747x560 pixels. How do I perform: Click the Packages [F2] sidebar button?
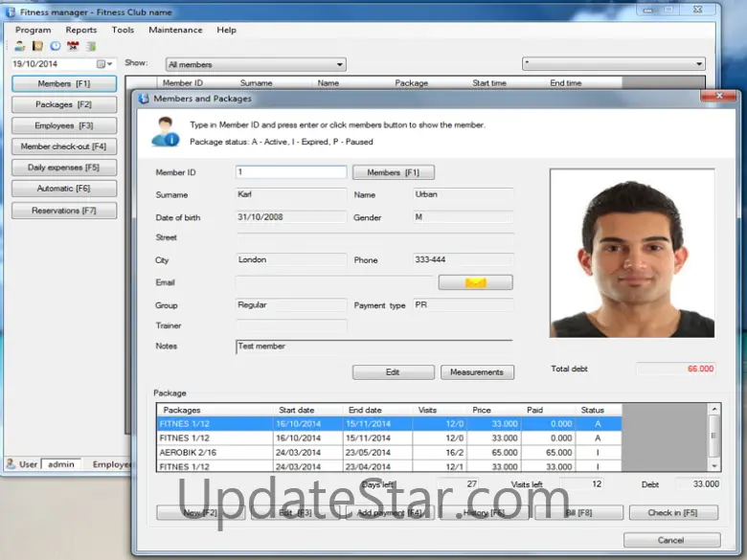pos(64,104)
